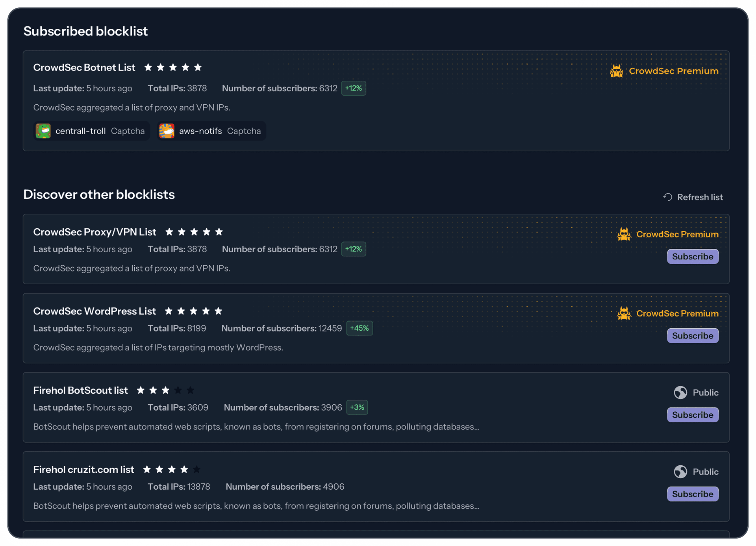Click the aws-notifs machine icon
The height and width of the screenshot is (546, 756).
point(167,131)
